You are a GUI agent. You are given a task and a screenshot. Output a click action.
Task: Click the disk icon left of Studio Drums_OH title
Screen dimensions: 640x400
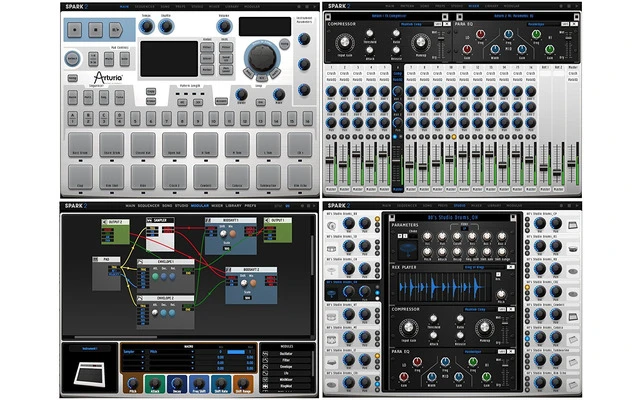click(x=392, y=218)
